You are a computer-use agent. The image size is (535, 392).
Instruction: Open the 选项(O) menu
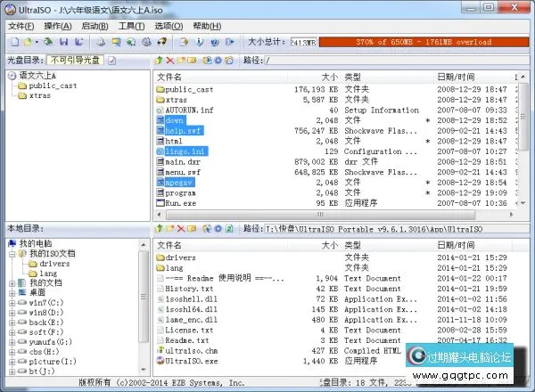(169, 26)
